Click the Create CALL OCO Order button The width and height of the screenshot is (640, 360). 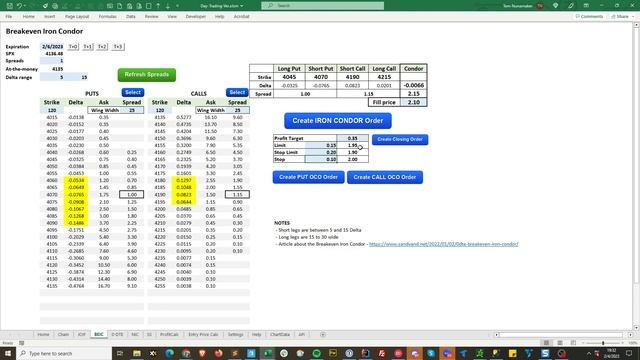click(x=384, y=177)
